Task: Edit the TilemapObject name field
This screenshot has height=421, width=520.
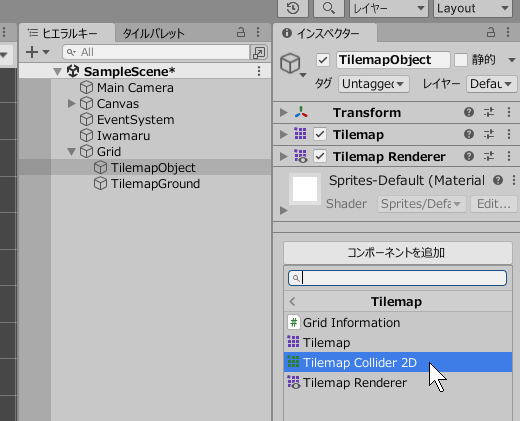Action: click(393, 60)
